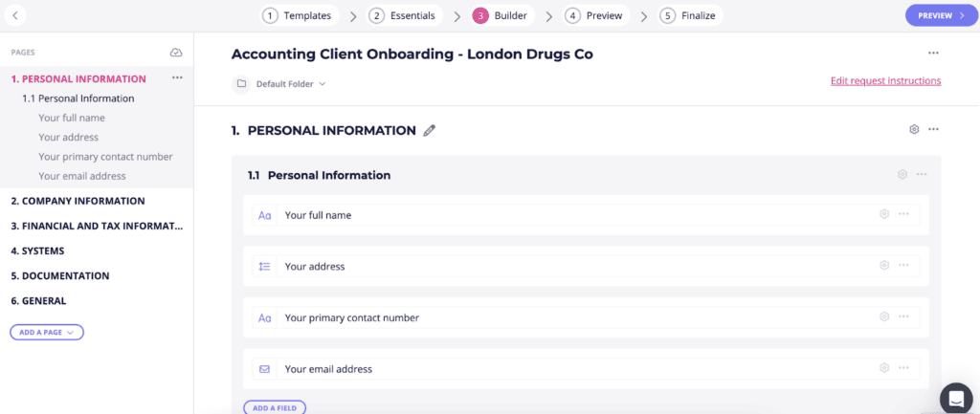
Task: Open gear settings for section 1.1 Personal Information
Action: point(902,174)
